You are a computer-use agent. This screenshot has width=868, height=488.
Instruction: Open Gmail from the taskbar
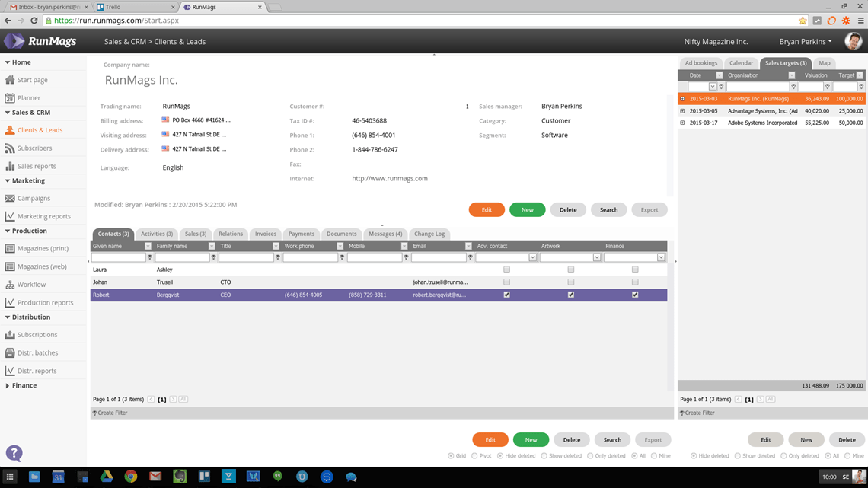pos(155,477)
